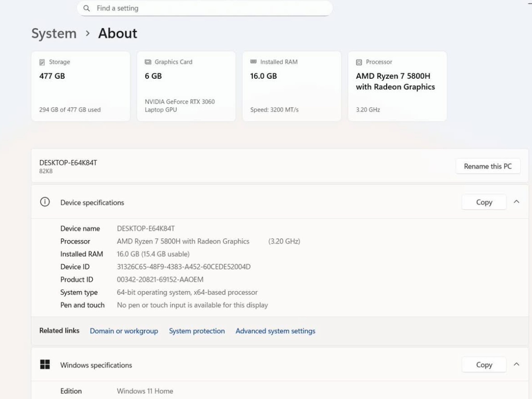Click the Graphics Card icon
Viewport: 532px width, 399px height.
point(148,62)
